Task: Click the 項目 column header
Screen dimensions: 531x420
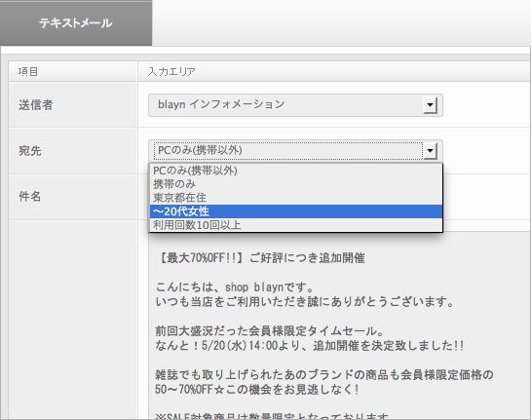Action: point(28,72)
